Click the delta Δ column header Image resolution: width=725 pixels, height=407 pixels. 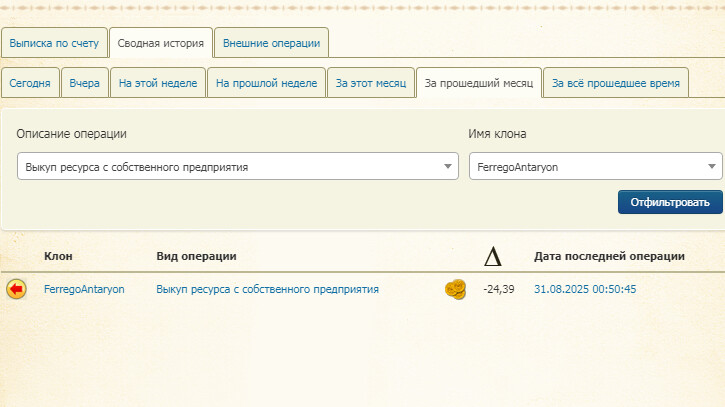click(492, 257)
